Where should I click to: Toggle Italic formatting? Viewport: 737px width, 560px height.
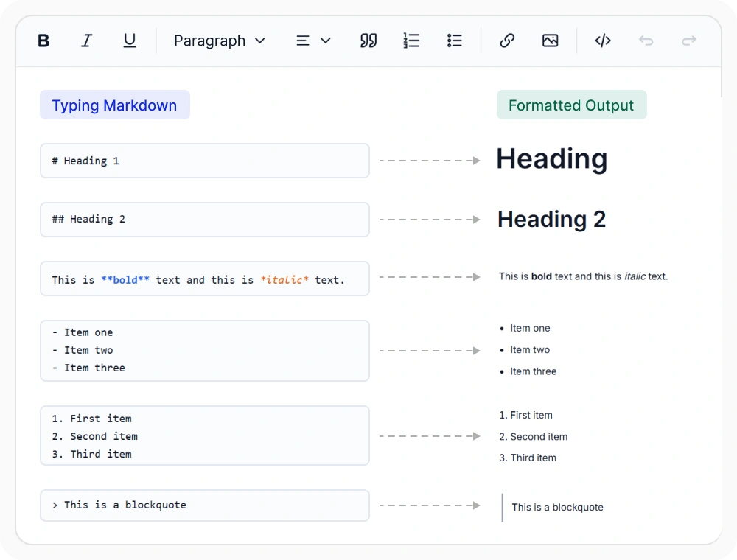pos(86,41)
